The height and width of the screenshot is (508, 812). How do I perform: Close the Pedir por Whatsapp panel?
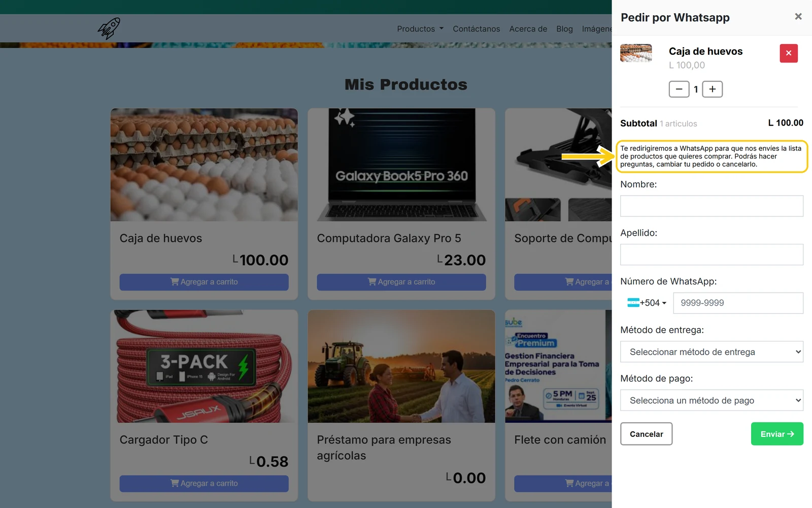[x=798, y=17]
